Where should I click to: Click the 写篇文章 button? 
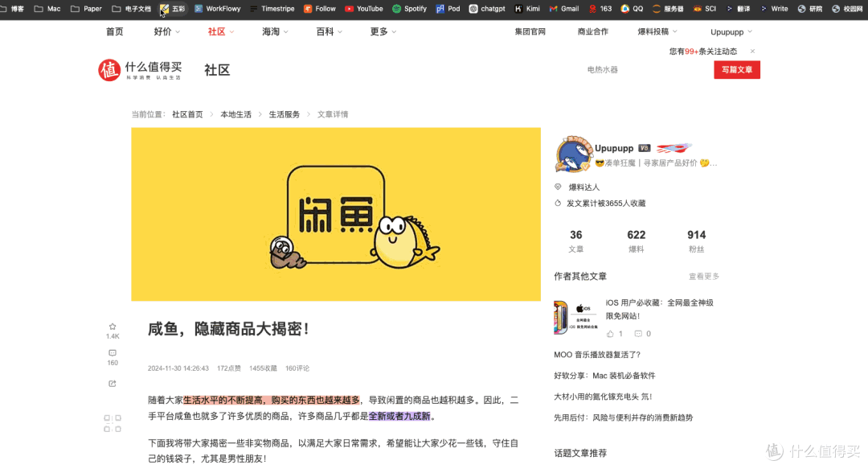(737, 70)
